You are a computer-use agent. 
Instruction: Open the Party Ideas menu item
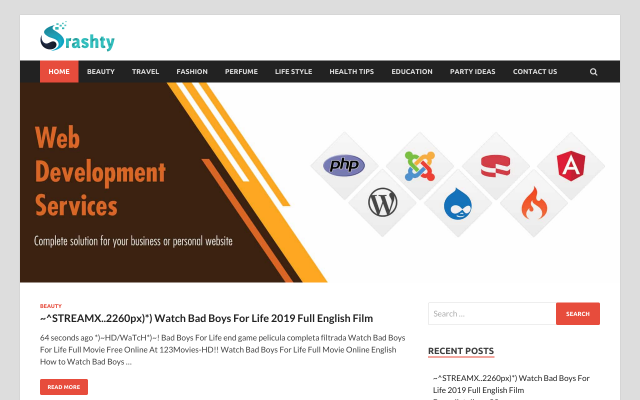(x=473, y=71)
